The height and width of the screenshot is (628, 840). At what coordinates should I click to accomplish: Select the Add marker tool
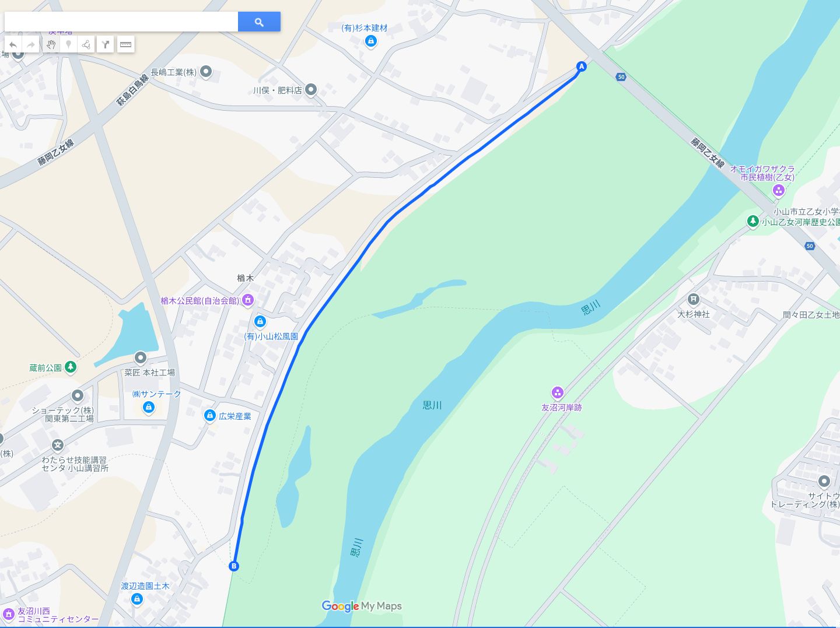click(x=68, y=44)
